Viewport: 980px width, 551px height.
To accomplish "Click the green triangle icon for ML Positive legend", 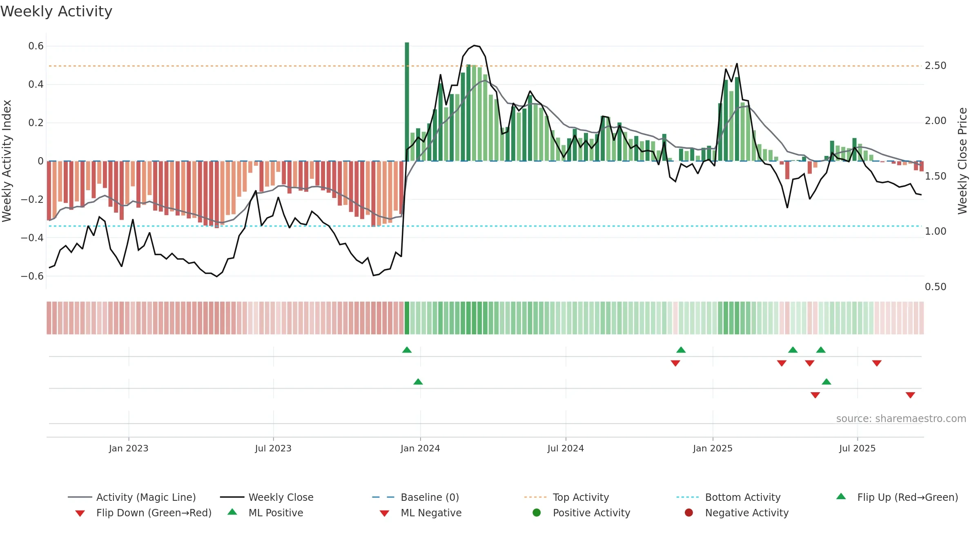I will tap(232, 512).
